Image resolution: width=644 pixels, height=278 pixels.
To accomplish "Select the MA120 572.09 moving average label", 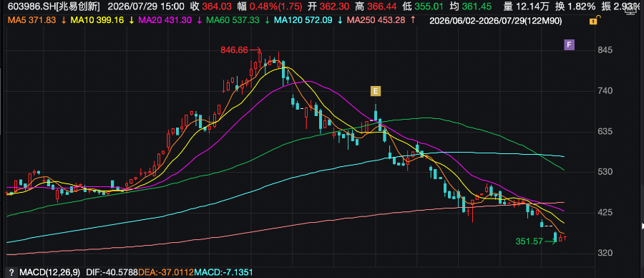I will pyautogui.click(x=303, y=20).
